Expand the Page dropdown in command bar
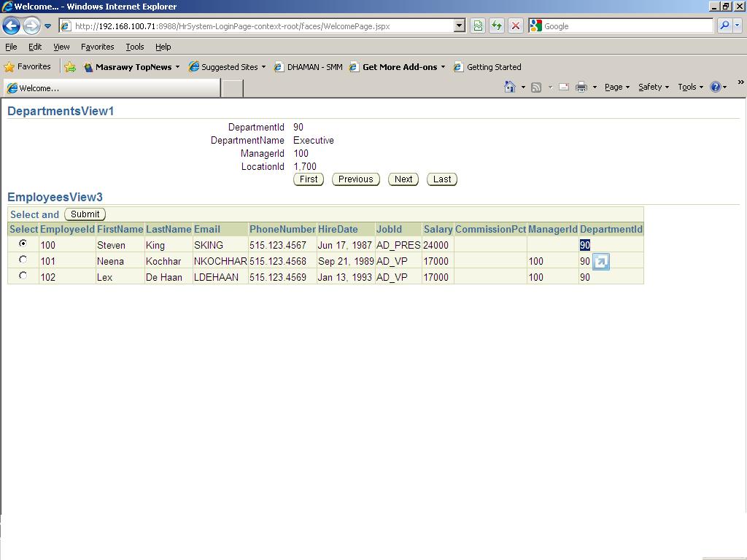747x560 pixels. (x=617, y=87)
